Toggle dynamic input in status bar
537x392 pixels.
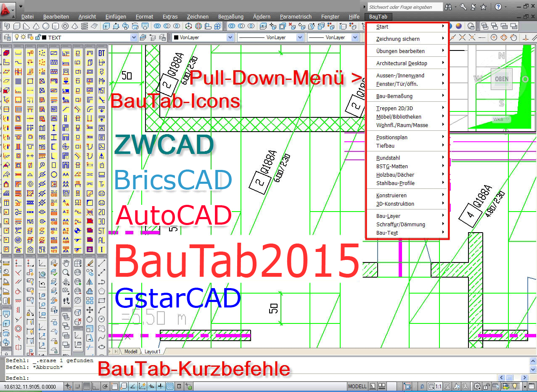pyautogui.click(x=151, y=386)
